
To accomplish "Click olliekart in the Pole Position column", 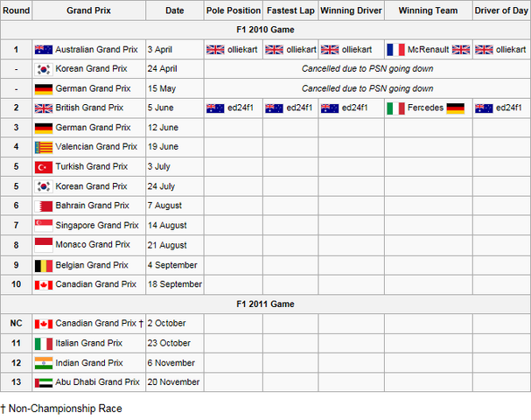I will pos(242,50).
